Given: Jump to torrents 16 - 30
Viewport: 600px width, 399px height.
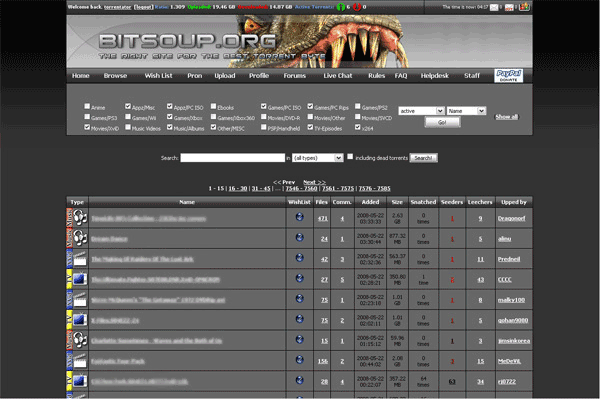Looking at the screenshot, I should point(238,189).
